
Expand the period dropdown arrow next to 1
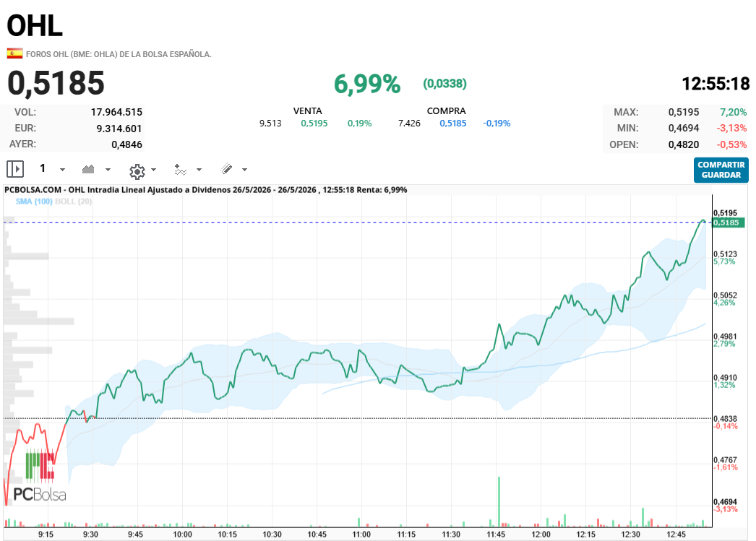point(62,170)
